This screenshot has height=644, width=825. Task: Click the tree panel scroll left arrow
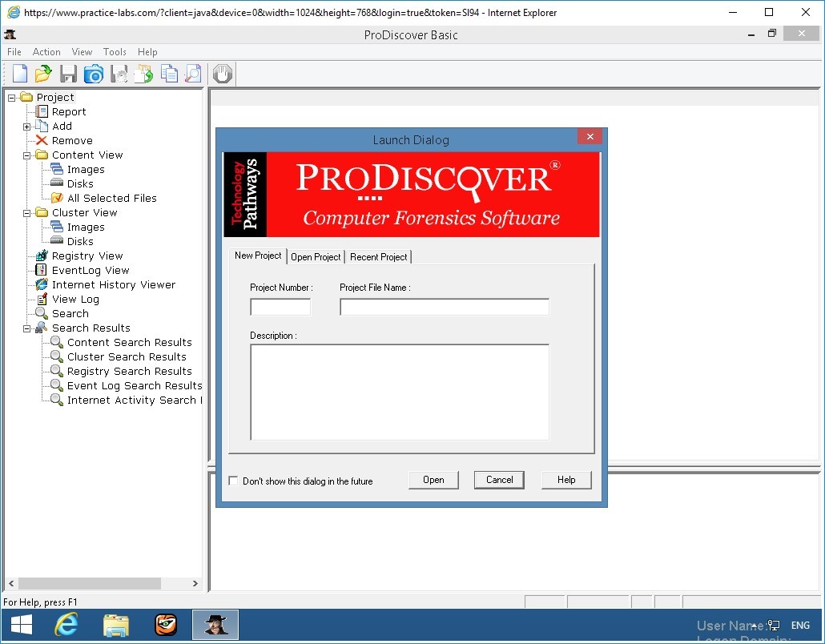click(11, 583)
